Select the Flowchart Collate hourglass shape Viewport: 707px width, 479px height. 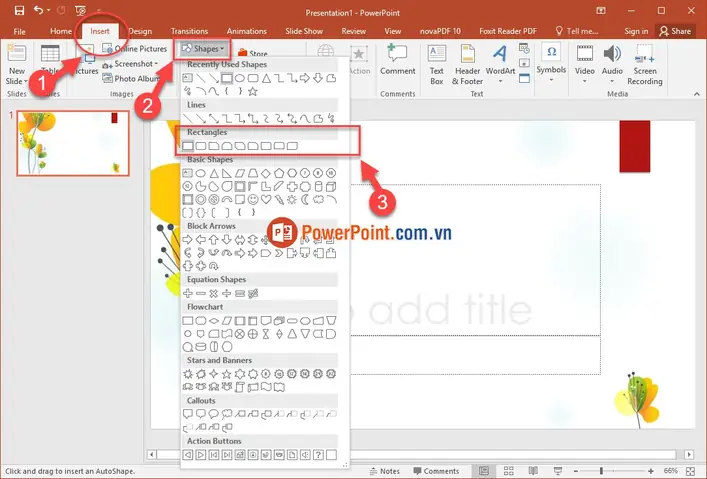pos(266,334)
